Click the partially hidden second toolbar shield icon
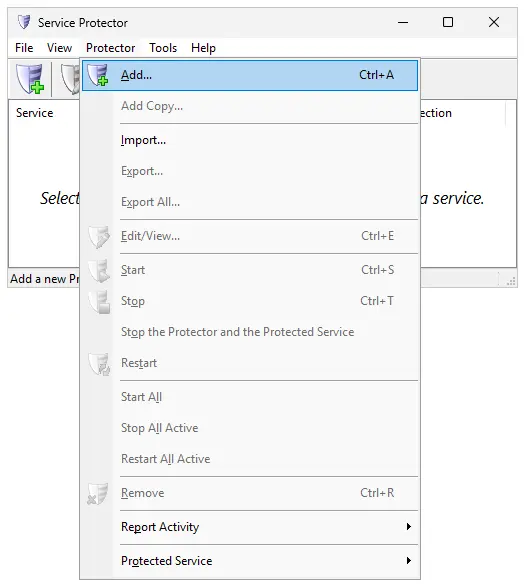 70,78
